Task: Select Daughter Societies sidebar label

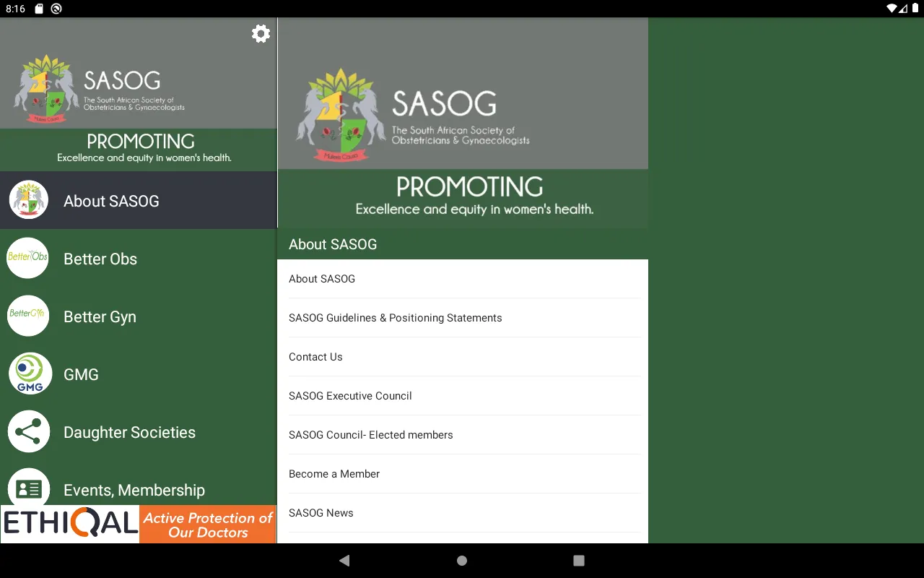Action: pyautogui.click(x=129, y=432)
